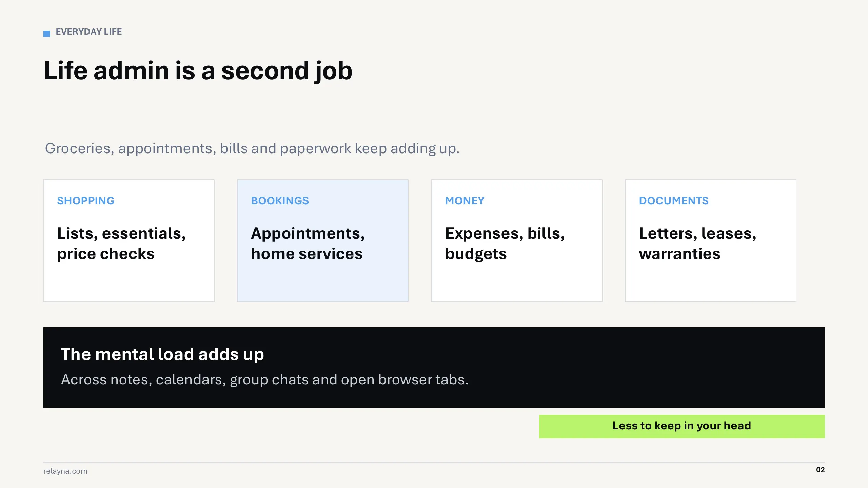Screen dimensions: 868x488
Task: Open the DOCUMENTS card
Action: coord(711,241)
